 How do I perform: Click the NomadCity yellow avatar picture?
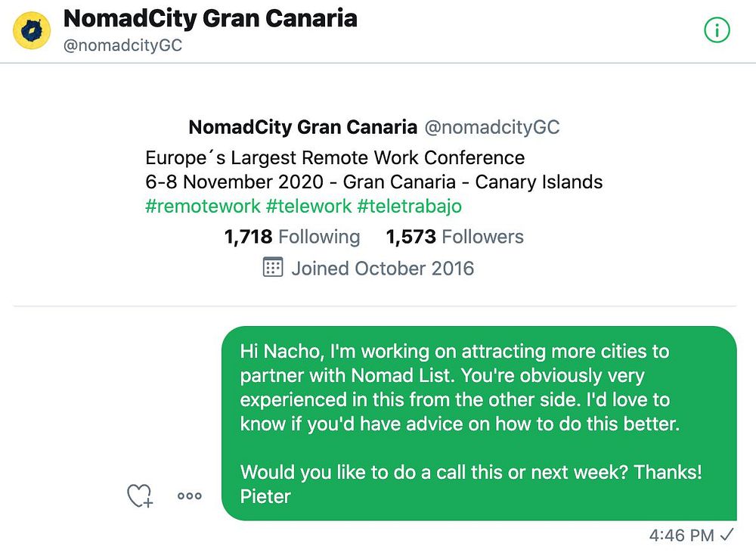(32, 30)
